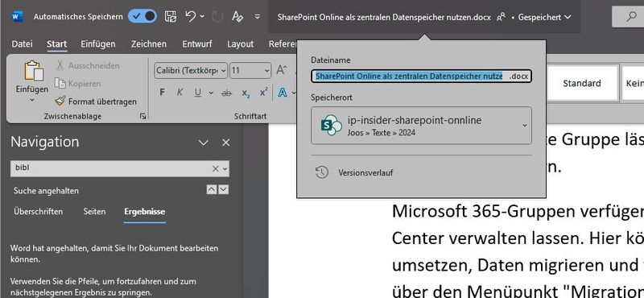Open the customize quick access toolbar menu
Viewport: 644px width, 298px height.
(x=258, y=16)
